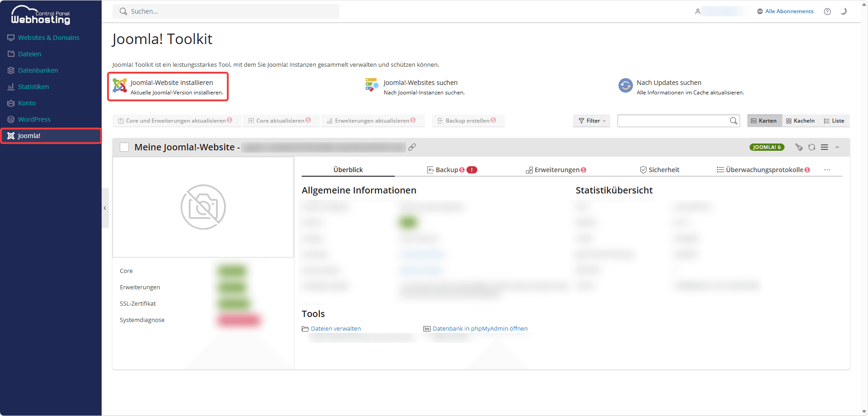Viewport: 868px width, 416px height.
Task: Open the Überwachungsprotokolle tab
Action: click(x=763, y=170)
